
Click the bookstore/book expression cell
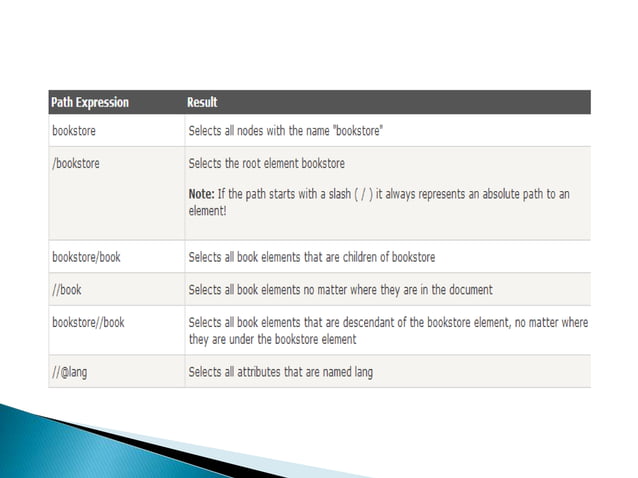coord(116,257)
